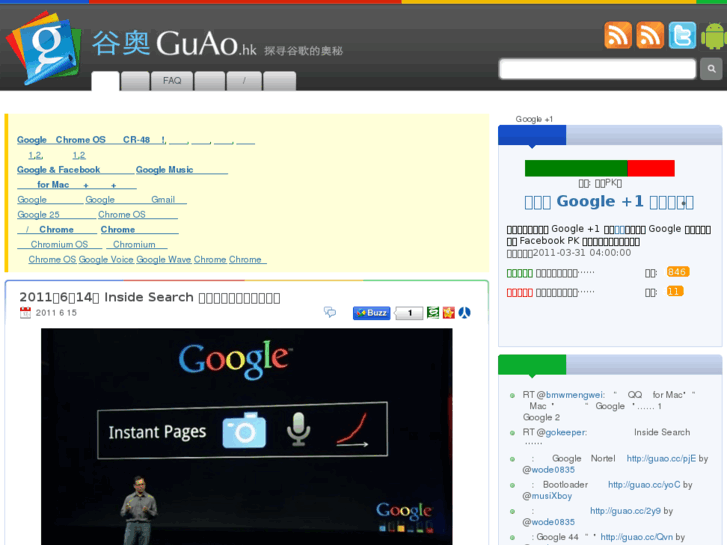
Task: Click the comments speech bubble icon
Action: (x=330, y=312)
